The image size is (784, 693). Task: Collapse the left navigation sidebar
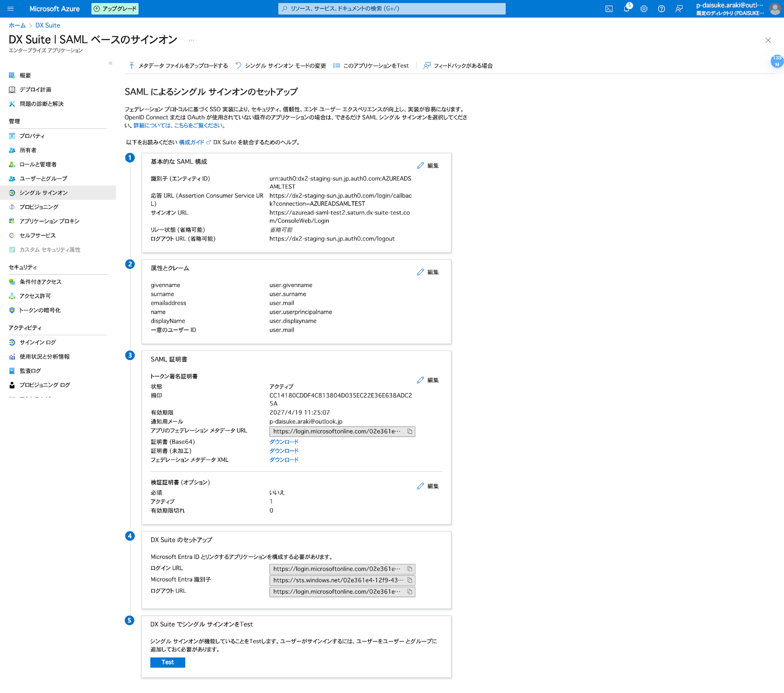click(x=111, y=63)
